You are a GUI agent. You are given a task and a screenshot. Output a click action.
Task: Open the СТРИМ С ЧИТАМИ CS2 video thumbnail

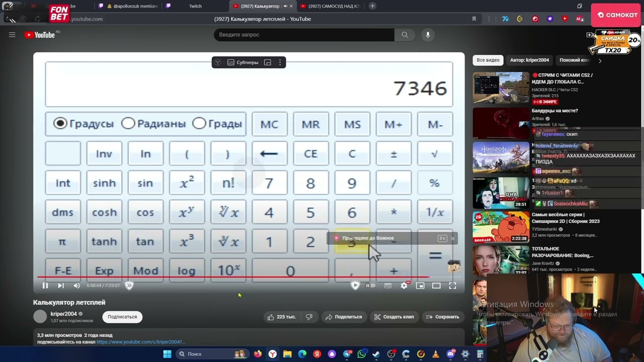click(501, 88)
